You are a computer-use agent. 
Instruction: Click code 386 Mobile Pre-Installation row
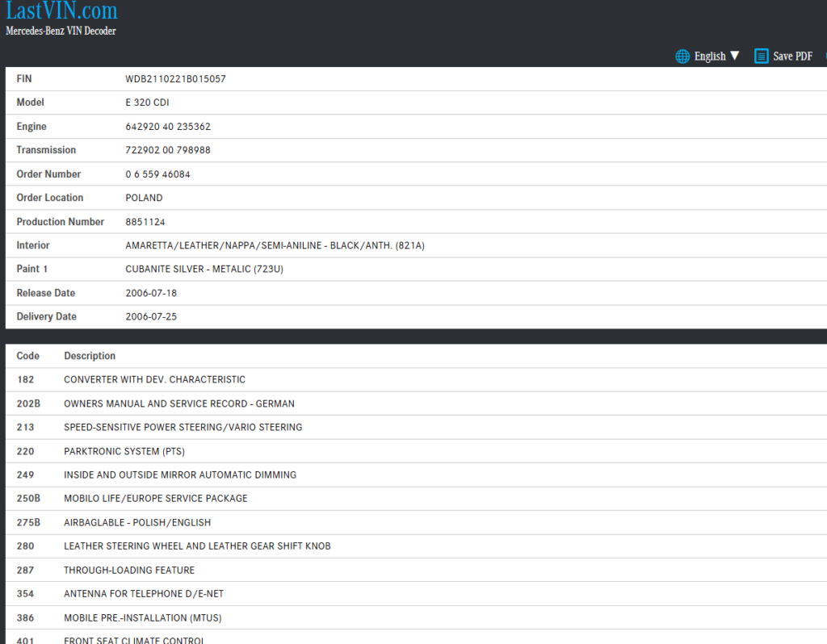coord(142,617)
